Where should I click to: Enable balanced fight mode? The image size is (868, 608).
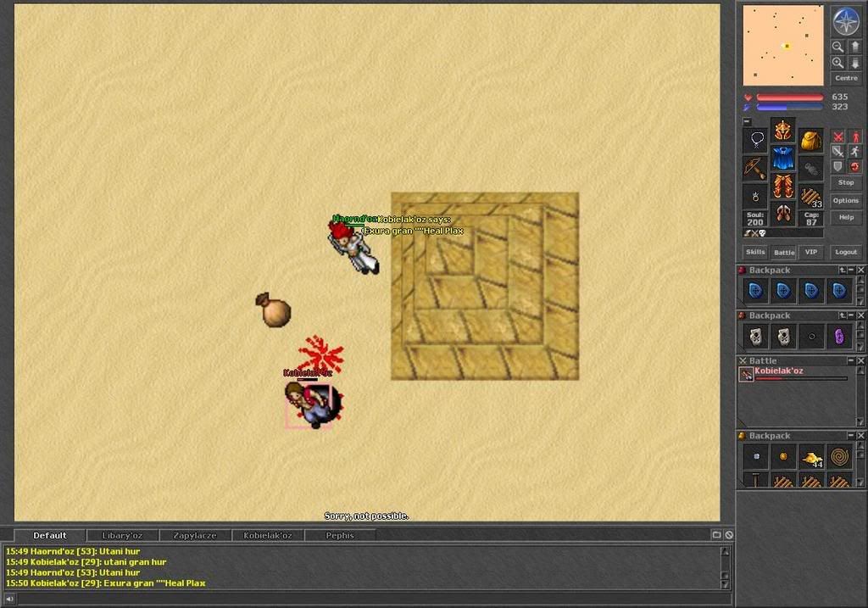pyautogui.click(x=838, y=151)
